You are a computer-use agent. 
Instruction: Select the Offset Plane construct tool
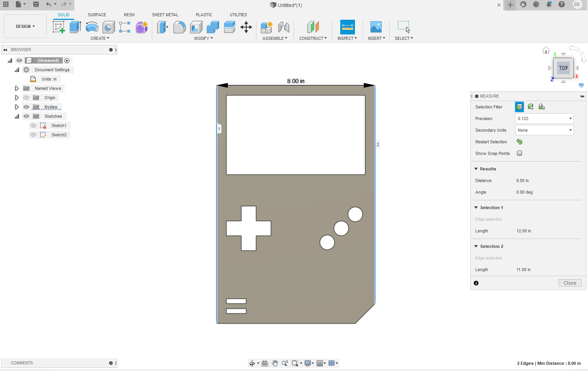(x=313, y=27)
